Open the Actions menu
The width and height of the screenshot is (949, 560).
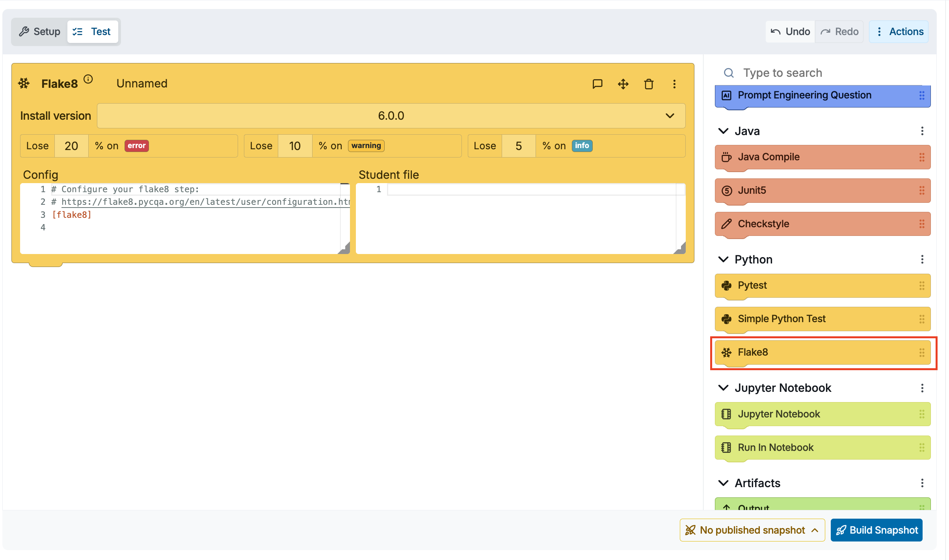coord(899,32)
